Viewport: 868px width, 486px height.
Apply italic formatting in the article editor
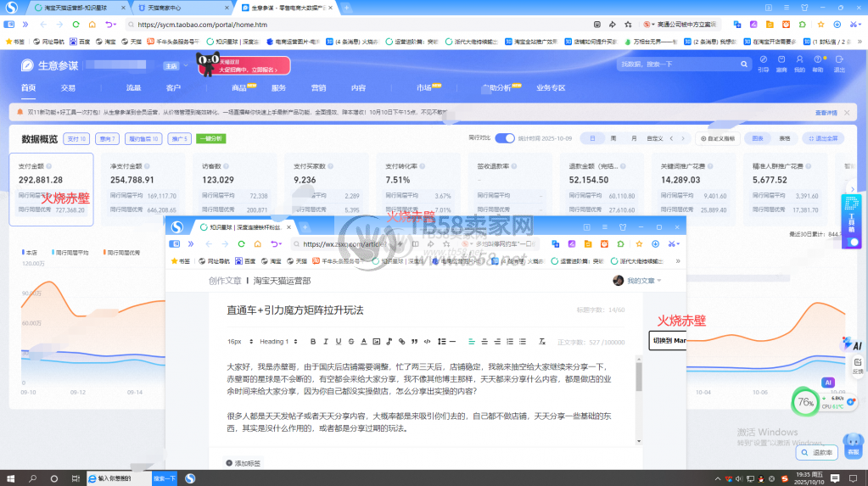tap(326, 342)
